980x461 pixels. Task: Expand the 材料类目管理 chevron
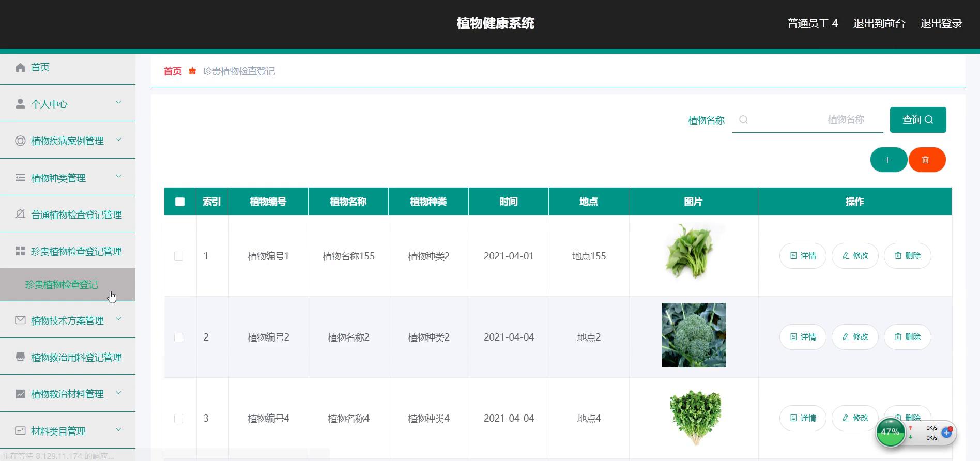pos(118,429)
